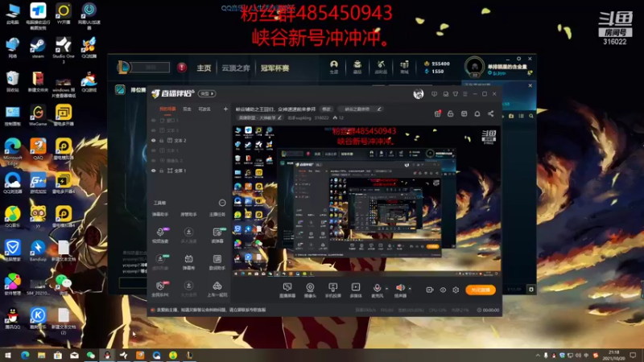Toggle lock on 文本 2 layer
Image resolution: width=644 pixels, height=362 pixels.
(x=162, y=140)
